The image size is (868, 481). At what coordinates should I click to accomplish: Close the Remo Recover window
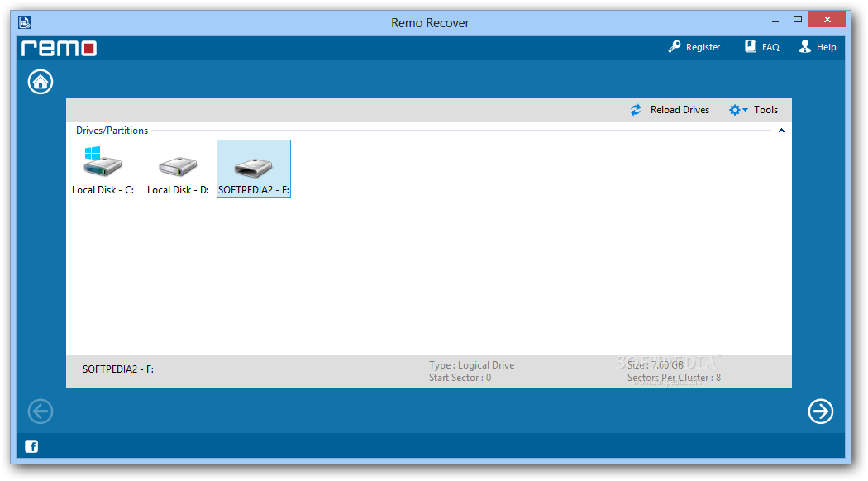coord(827,19)
